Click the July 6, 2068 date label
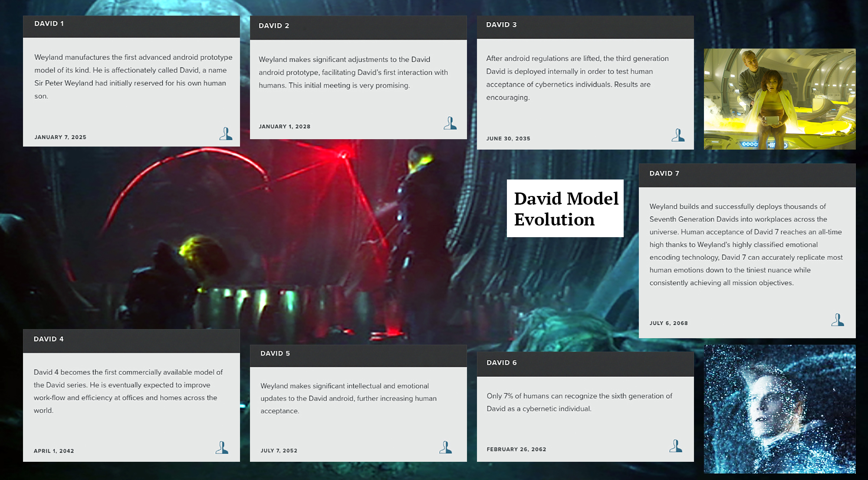Screen dimensions: 868x480 (x=668, y=323)
